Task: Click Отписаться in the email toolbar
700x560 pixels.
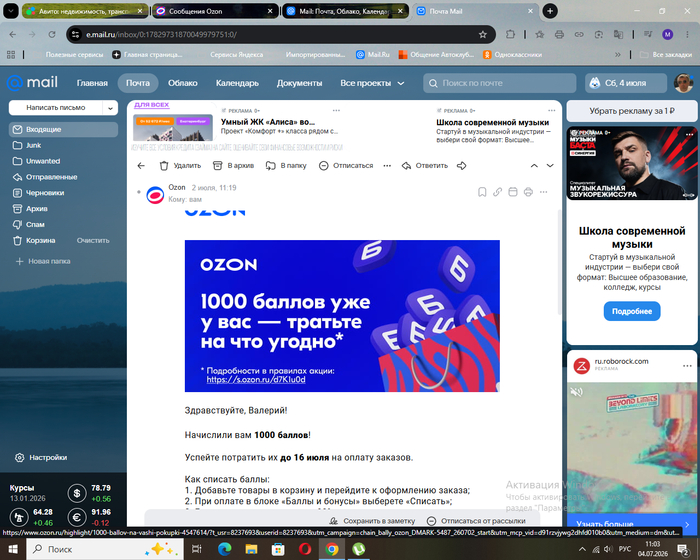Action: (x=346, y=166)
